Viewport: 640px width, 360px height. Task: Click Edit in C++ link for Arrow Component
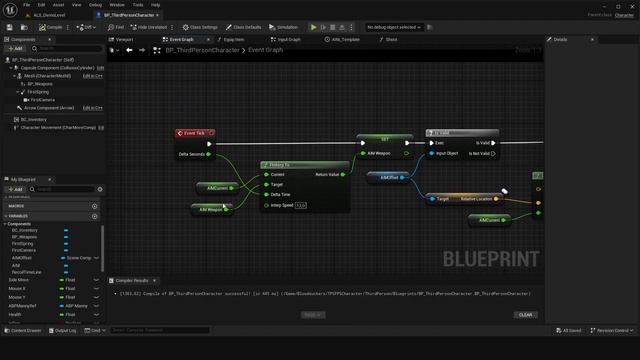92,108
